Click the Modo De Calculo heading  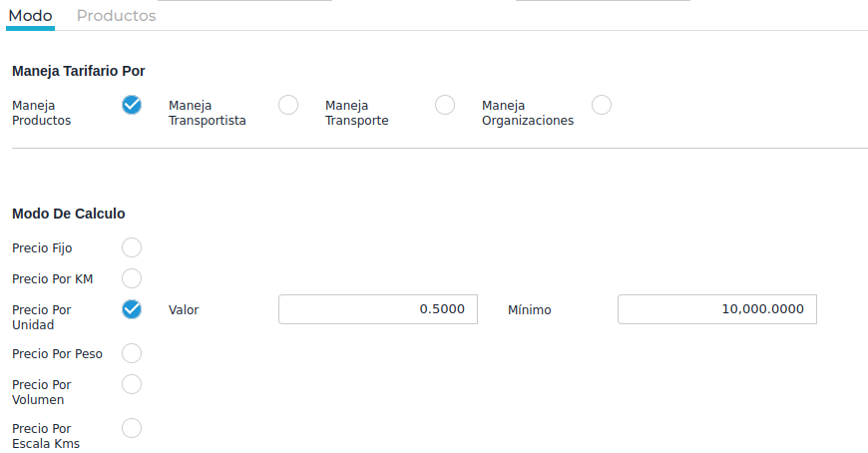coord(68,214)
